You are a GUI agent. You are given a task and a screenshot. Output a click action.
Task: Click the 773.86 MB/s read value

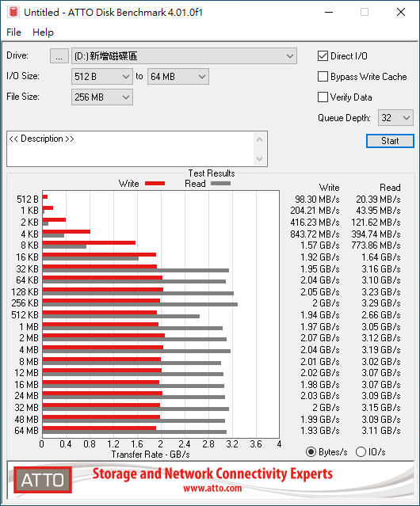tap(376, 245)
